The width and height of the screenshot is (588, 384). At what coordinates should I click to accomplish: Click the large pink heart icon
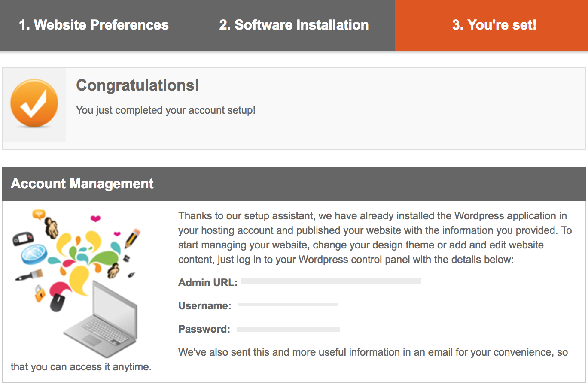point(95,219)
